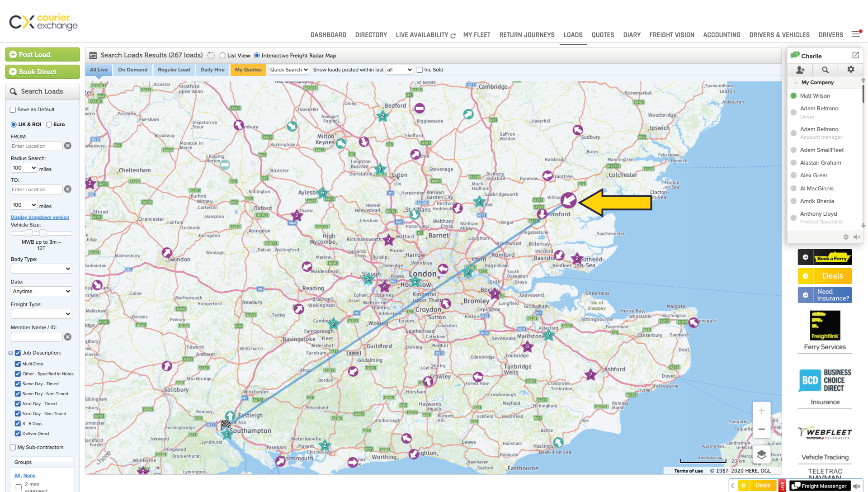Uncheck the Multi-Drop job description checkbox

click(18, 364)
